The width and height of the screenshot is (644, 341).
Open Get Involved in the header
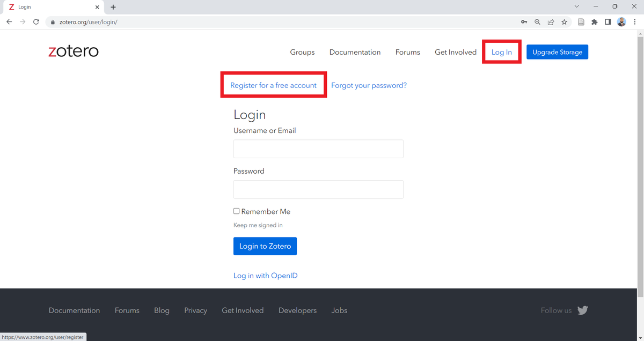tap(456, 52)
